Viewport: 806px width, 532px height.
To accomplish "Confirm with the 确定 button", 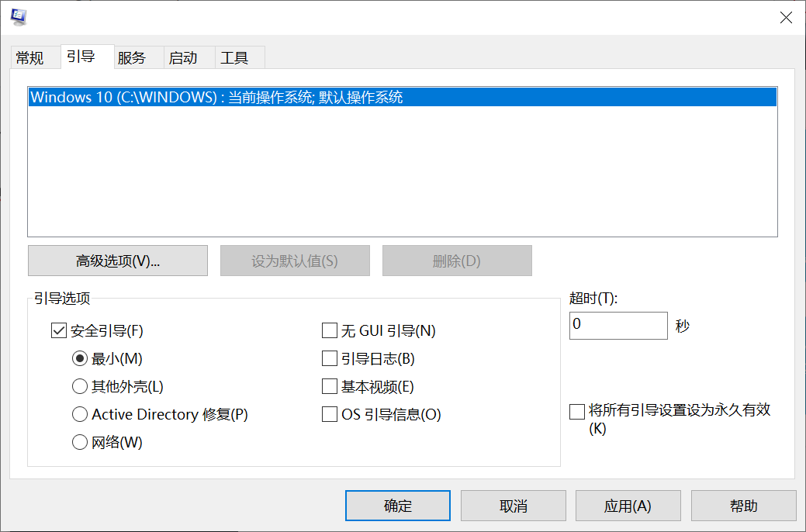I will pyautogui.click(x=398, y=506).
